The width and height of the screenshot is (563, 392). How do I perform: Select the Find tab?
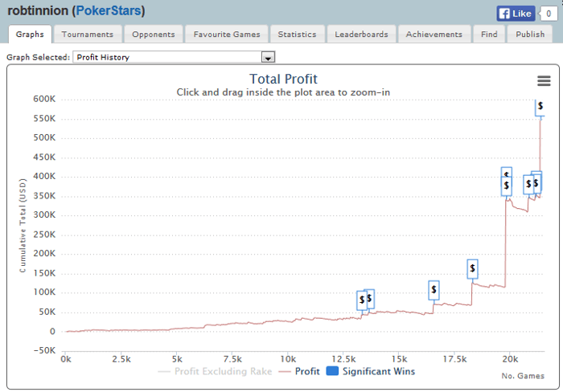489,35
